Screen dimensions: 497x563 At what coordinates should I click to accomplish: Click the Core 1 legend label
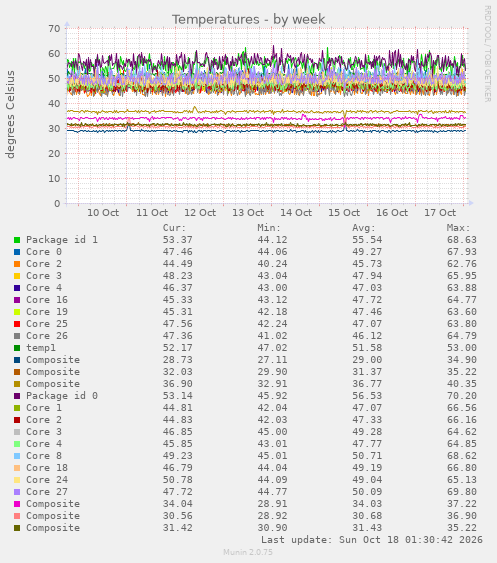click(44, 408)
